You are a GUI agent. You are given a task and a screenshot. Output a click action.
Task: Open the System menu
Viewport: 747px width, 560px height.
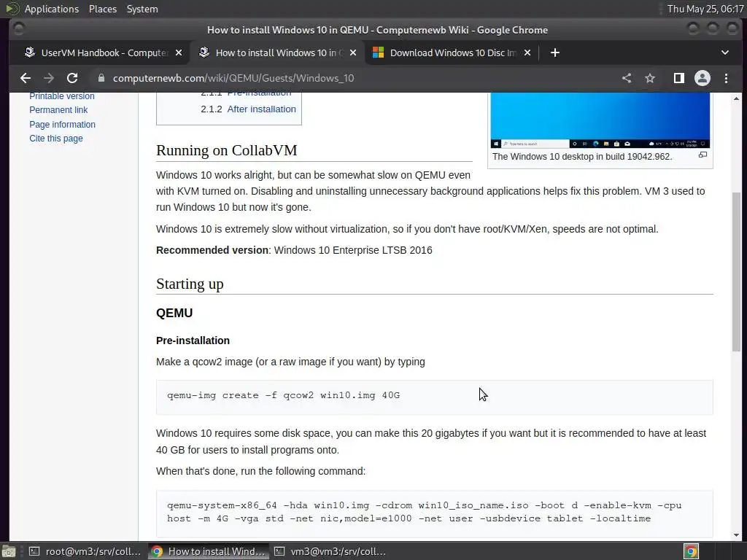142,9
